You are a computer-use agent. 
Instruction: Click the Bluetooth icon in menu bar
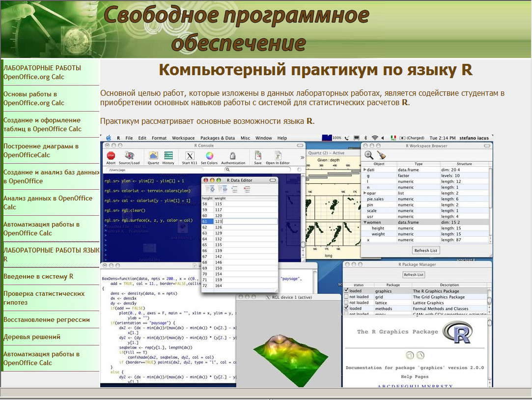tap(366, 138)
